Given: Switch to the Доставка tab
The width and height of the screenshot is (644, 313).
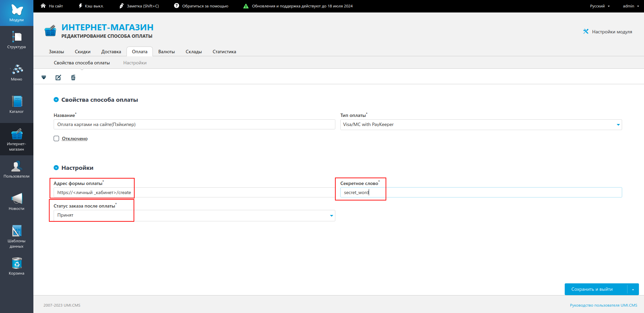Looking at the screenshot, I should (x=111, y=52).
